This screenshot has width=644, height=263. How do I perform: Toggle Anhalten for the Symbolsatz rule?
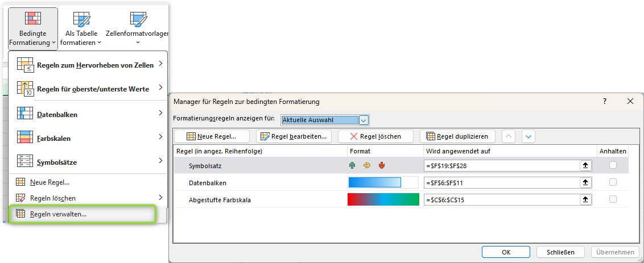[x=613, y=165]
